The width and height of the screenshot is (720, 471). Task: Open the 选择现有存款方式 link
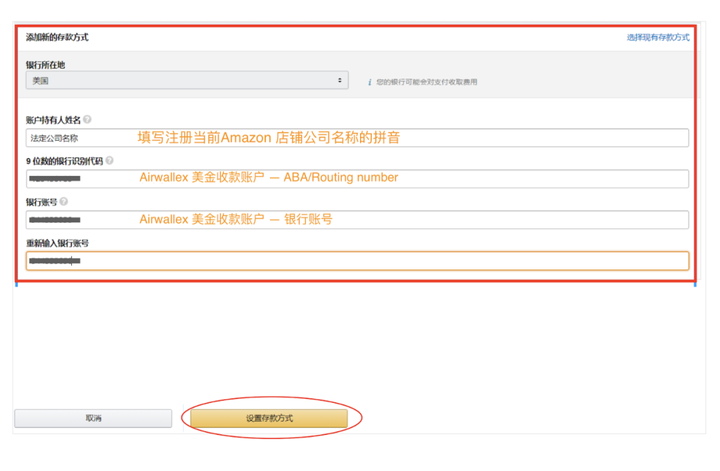click(x=658, y=37)
